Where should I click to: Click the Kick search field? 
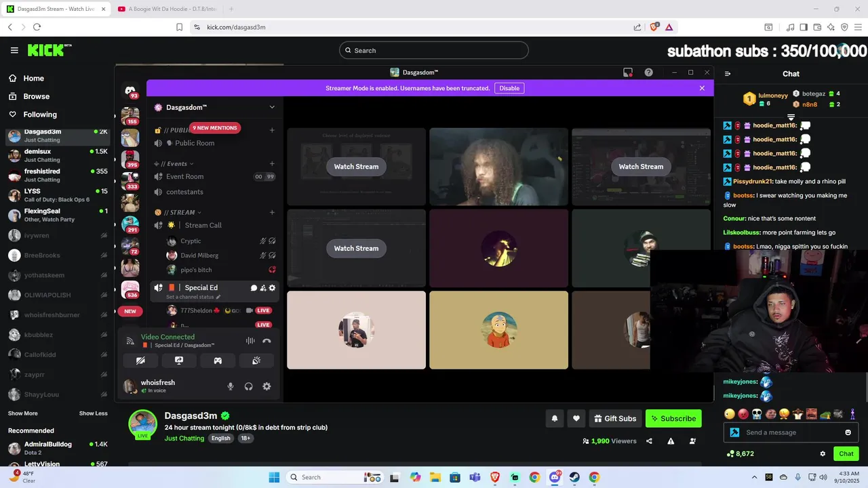[434, 50]
